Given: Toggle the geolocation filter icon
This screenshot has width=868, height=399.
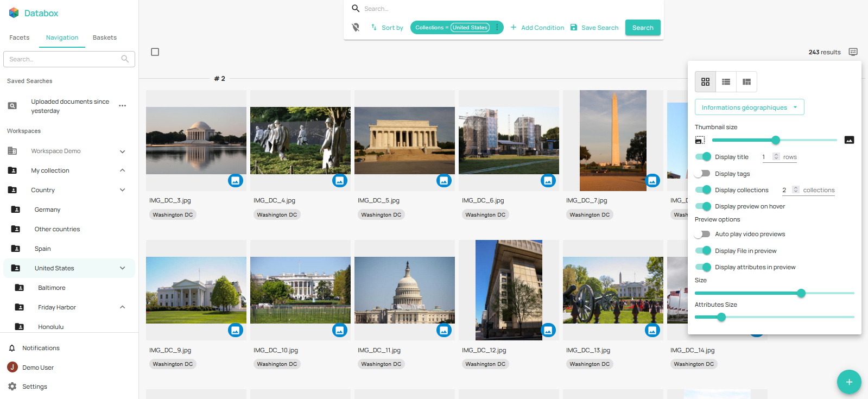Looking at the screenshot, I should tap(356, 28).
